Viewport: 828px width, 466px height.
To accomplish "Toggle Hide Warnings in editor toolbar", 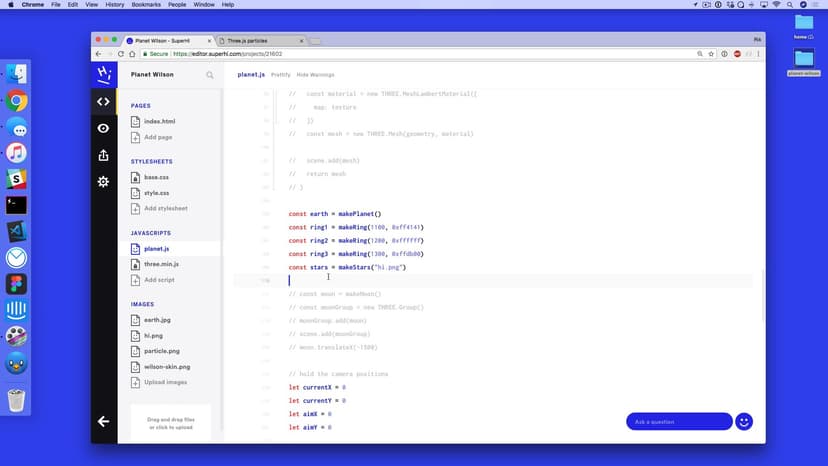I will 316,75.
